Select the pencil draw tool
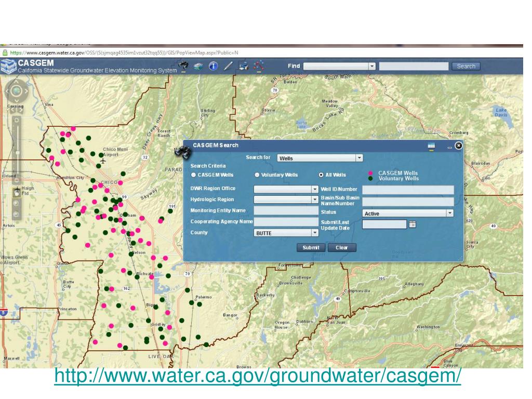The width and height of the screenshot is (532, 399). (229, 66)
